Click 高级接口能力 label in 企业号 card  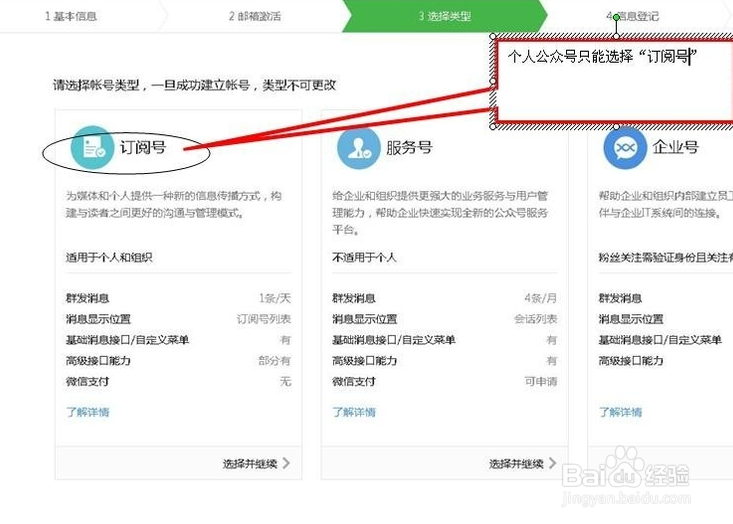pyautogui.click(x=631, y=360)
